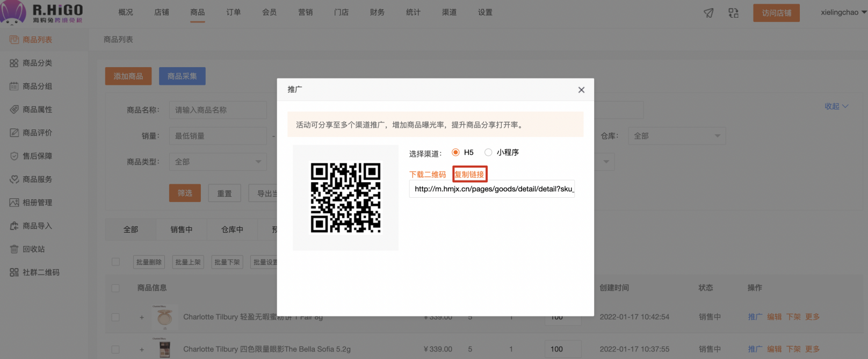Expand the Charlotte Tilbury 轻盈无瑕蜜粉 row plus
868x359 pixels.
click(x=142, y=318)
